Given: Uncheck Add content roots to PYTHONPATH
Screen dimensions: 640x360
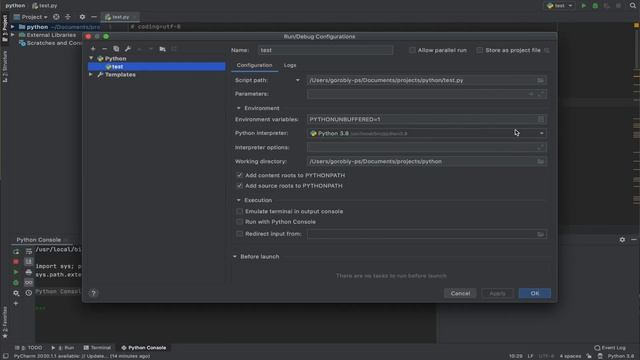Looking at the screenshot, I should click(240, 175).
